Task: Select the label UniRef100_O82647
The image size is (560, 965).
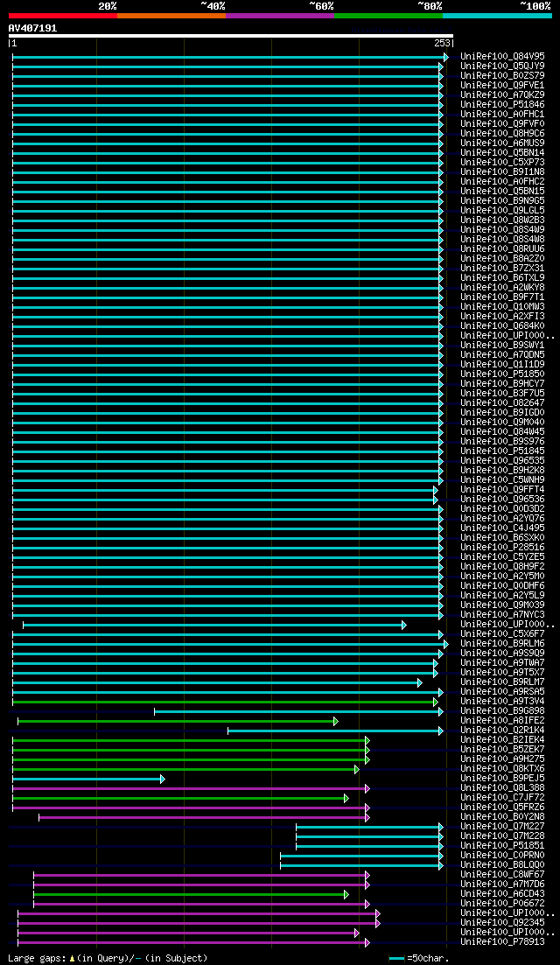Action: (502, 402)
